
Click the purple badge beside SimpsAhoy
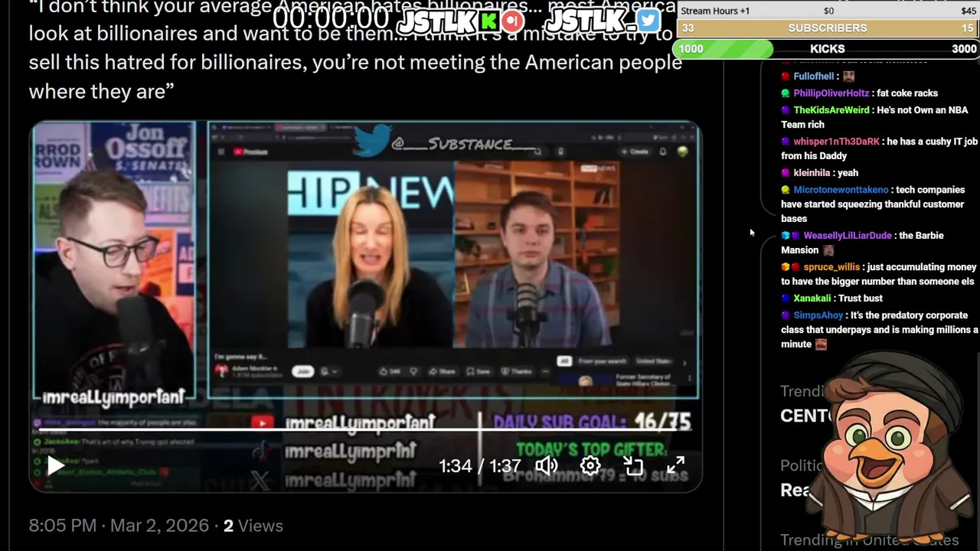point(786,315)
